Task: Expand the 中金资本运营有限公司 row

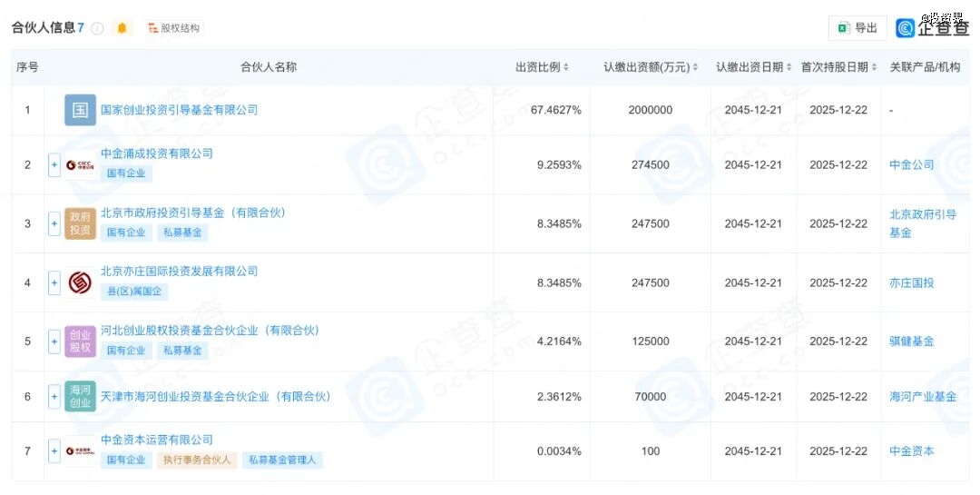Action: (x=54, y=451)
